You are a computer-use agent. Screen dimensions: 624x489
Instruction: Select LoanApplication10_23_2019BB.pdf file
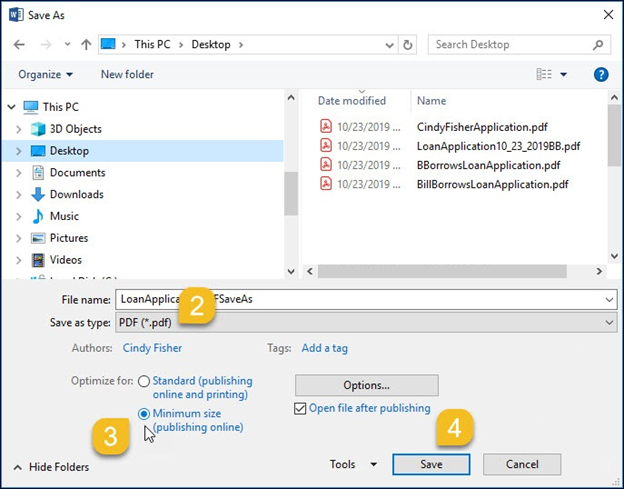coord(498,146)
